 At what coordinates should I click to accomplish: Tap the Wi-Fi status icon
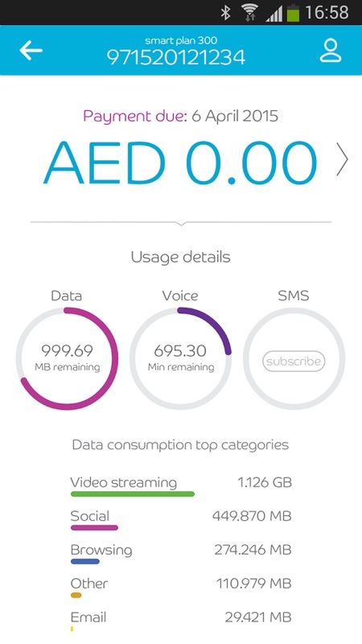[250, 12]
